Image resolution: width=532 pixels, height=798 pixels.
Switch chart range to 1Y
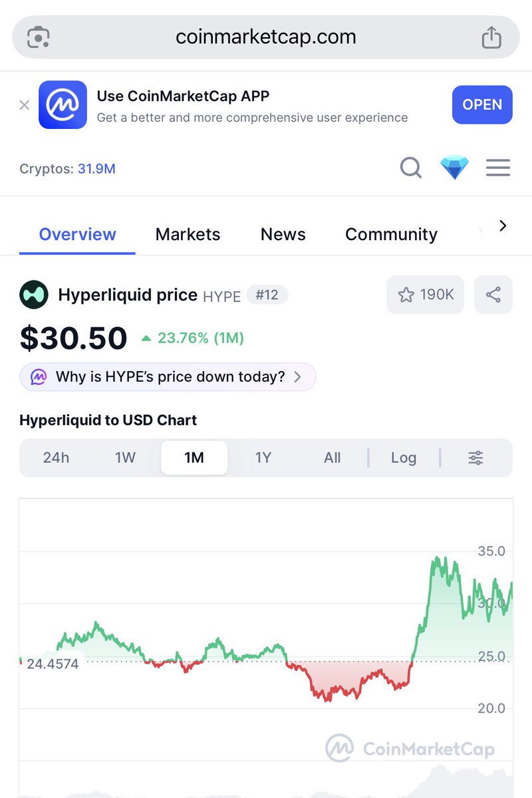click(263, 458)
